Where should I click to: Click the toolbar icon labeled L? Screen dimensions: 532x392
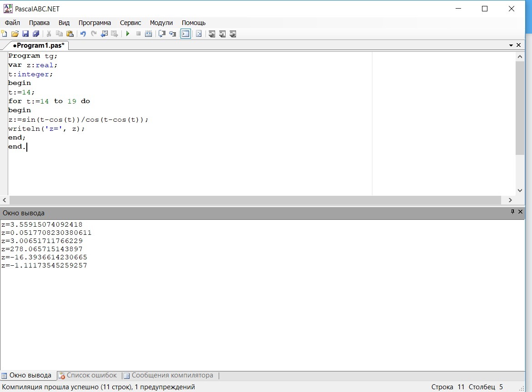tap(222, 34)
